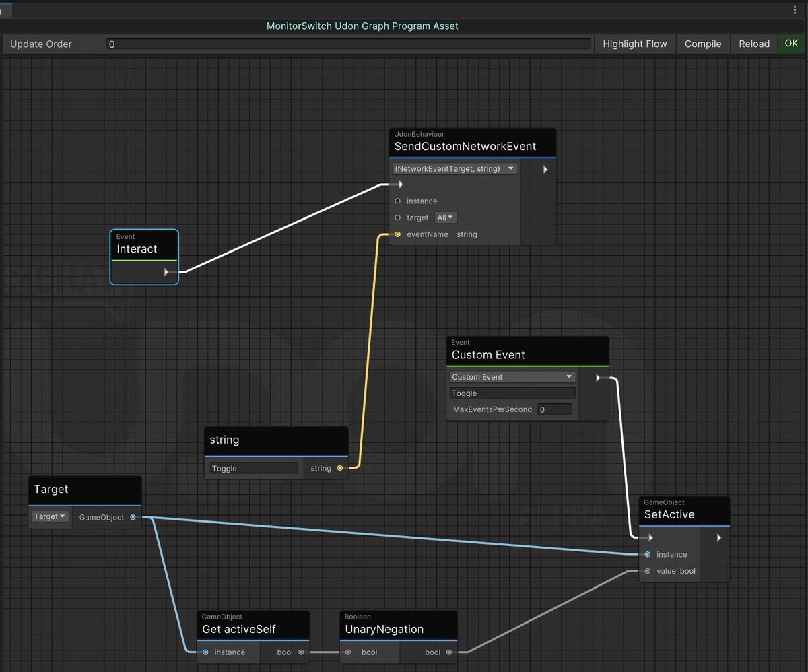Select the Get activeSelf node title
Screen dimensions: 808x672
click(239, 629)
